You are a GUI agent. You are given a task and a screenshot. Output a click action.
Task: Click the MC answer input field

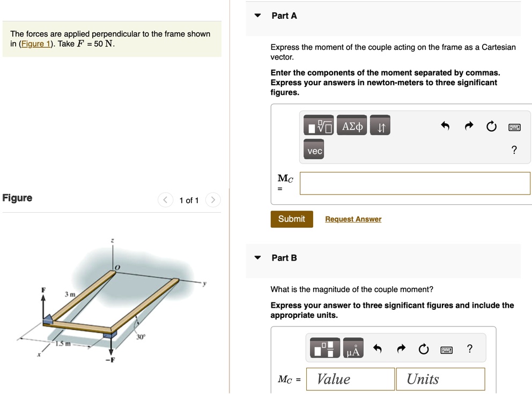[414, 183]
